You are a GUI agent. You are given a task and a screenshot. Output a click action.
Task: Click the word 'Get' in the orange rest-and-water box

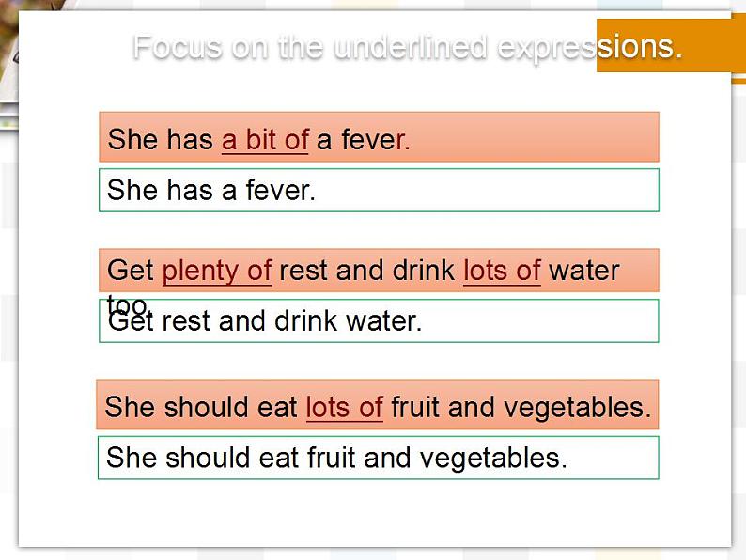click(x=131, y=271)
